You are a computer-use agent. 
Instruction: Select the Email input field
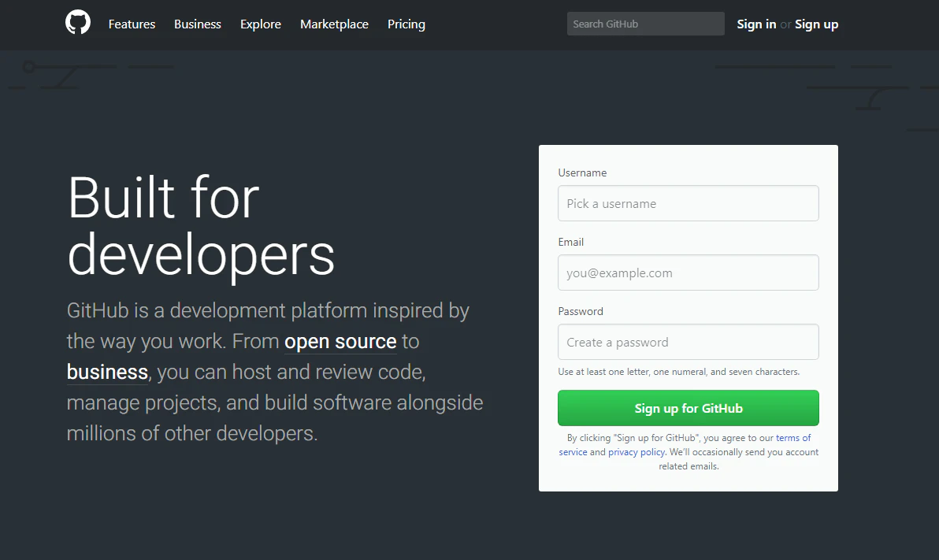(688, 273)
